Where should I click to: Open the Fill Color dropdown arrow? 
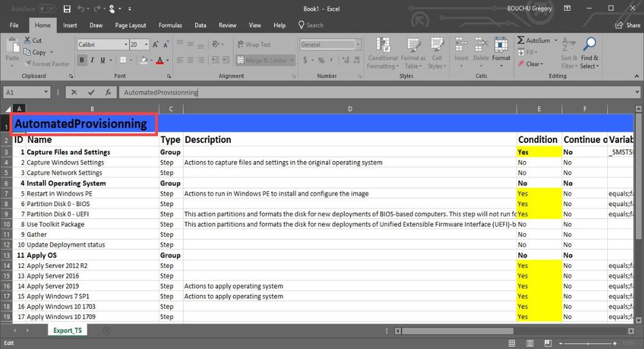point(151,61)
